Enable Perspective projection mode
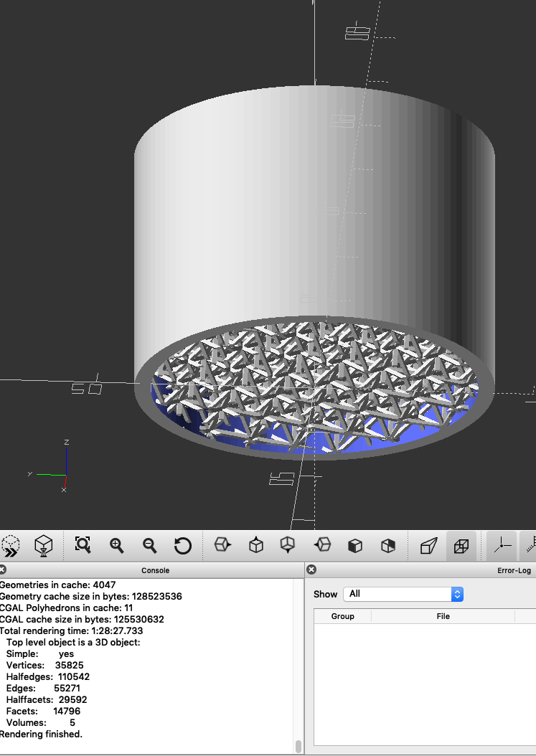536x756 pixels. [x=428, y=546]
